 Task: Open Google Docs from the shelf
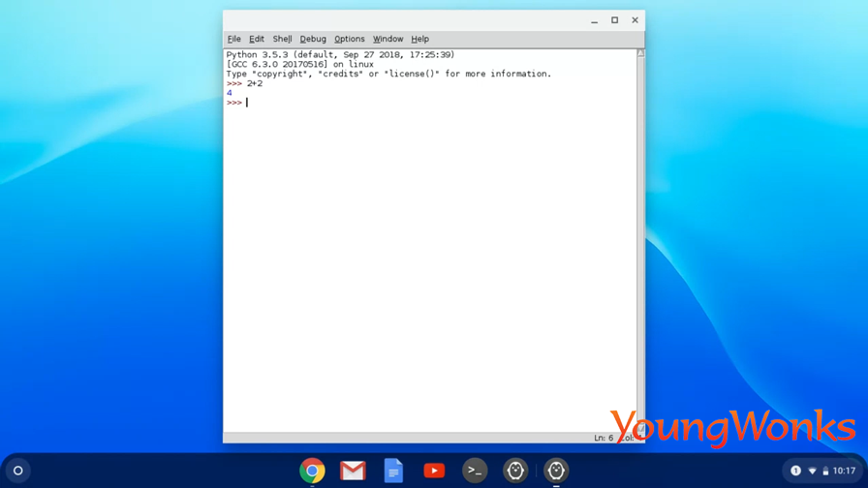point(393,471)
